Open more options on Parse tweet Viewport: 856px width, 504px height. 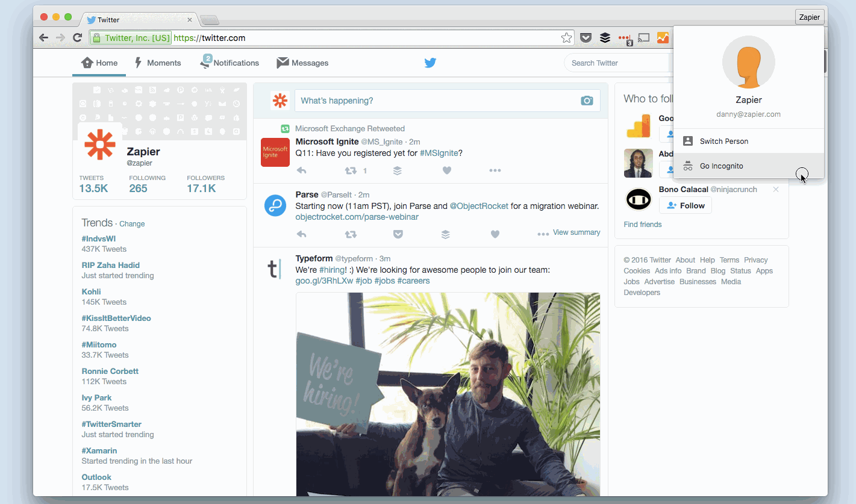pyautogui.click(x=543, y=234)
